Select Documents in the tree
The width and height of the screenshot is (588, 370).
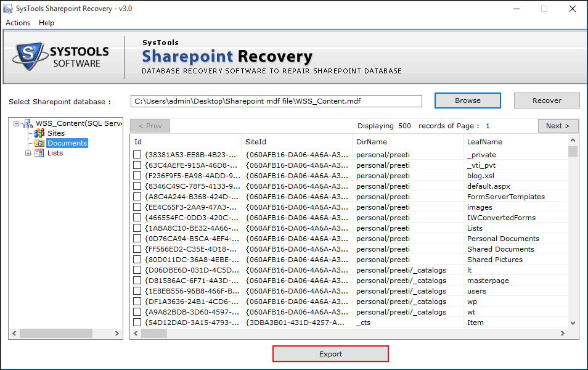click(x=67, y=143)
